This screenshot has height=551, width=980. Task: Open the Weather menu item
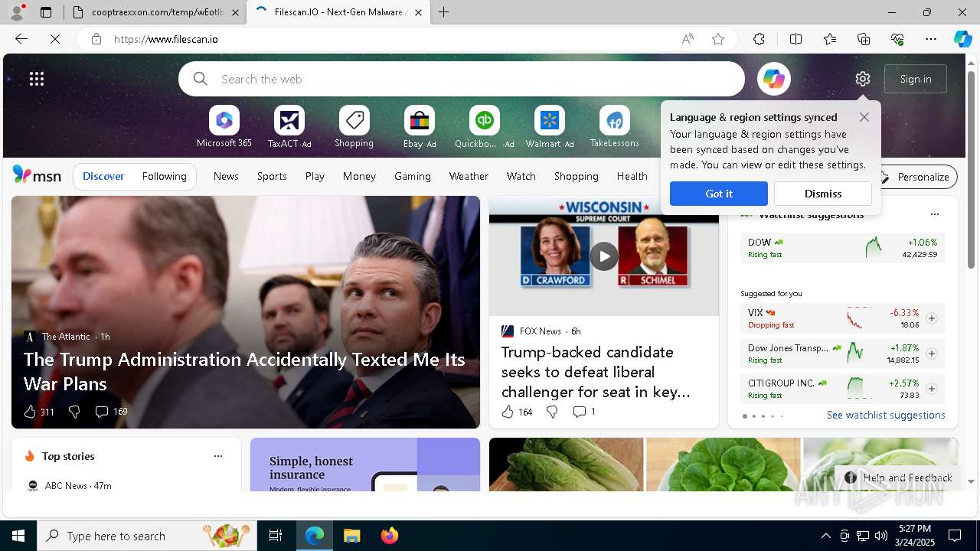pyautogui.click(x=469, y=176)
